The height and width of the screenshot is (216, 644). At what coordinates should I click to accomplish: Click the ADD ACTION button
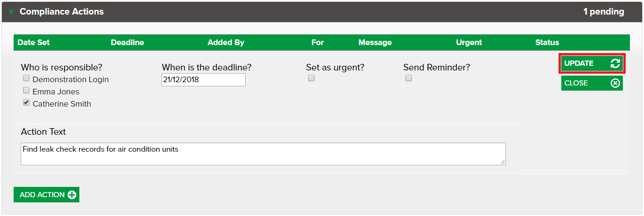pos(47,195)
